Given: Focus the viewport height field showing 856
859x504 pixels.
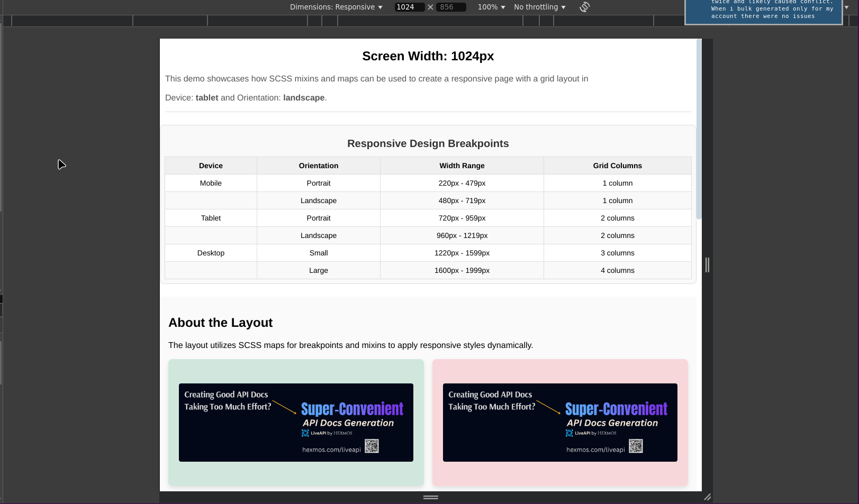Looking at the screenshot, I should [x=451, y=7].
